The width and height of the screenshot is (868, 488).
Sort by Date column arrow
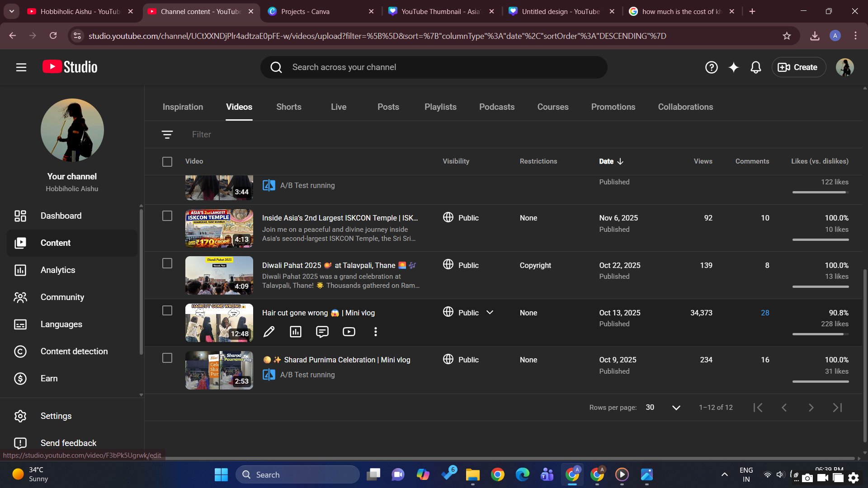pyautogui.click(x=620, y=161)
